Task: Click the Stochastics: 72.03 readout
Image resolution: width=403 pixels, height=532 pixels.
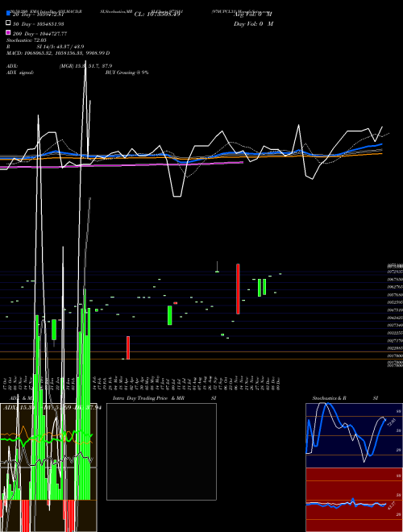Action: (27, 40)
